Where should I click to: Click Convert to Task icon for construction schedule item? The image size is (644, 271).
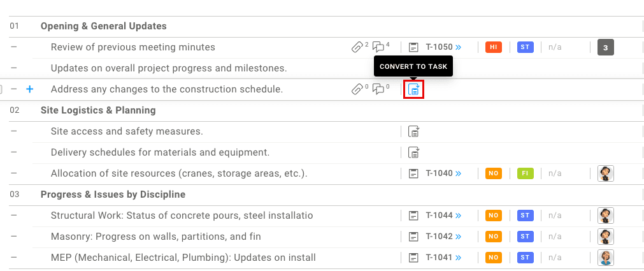[x=414, y=90]
